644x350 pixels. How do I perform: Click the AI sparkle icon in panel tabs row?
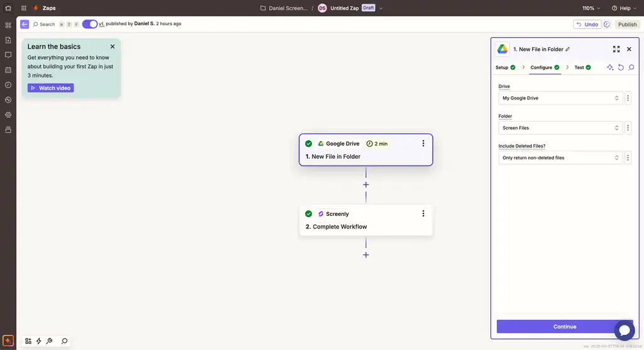610,67
